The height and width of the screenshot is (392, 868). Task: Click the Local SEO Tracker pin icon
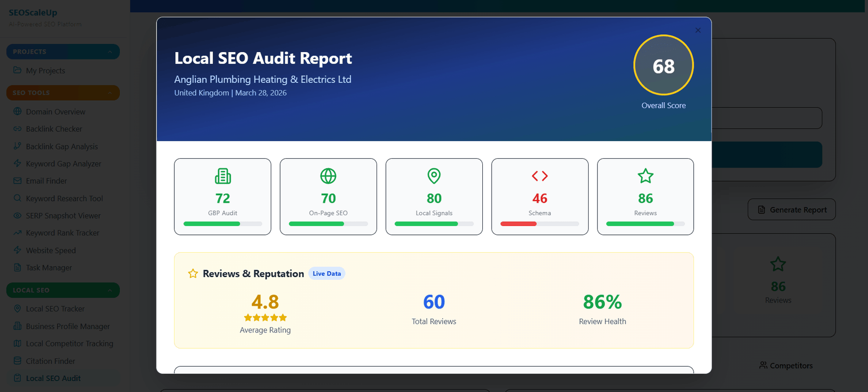(x=17, y=309)
